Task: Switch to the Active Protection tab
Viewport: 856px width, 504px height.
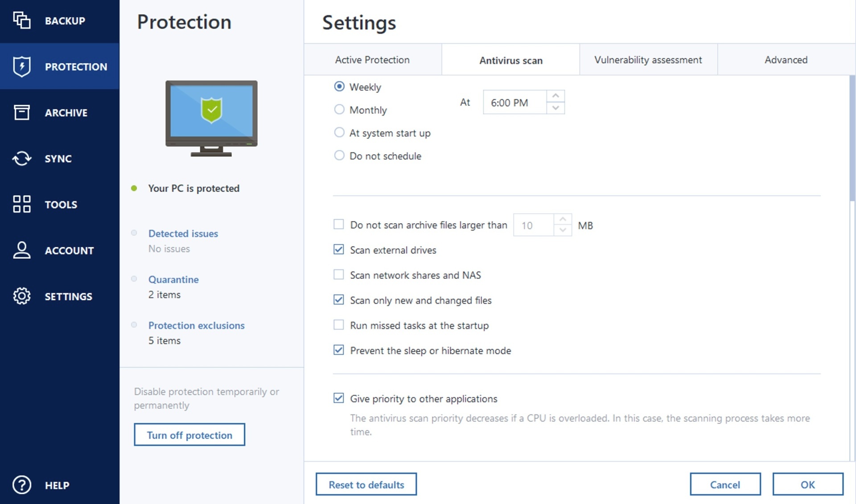Action: pos(372,60)
